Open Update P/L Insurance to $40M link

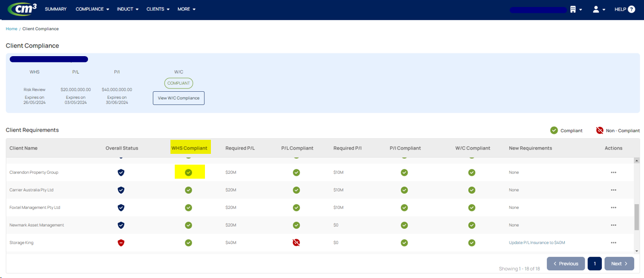pyautogui.click(x=537, y=242)
